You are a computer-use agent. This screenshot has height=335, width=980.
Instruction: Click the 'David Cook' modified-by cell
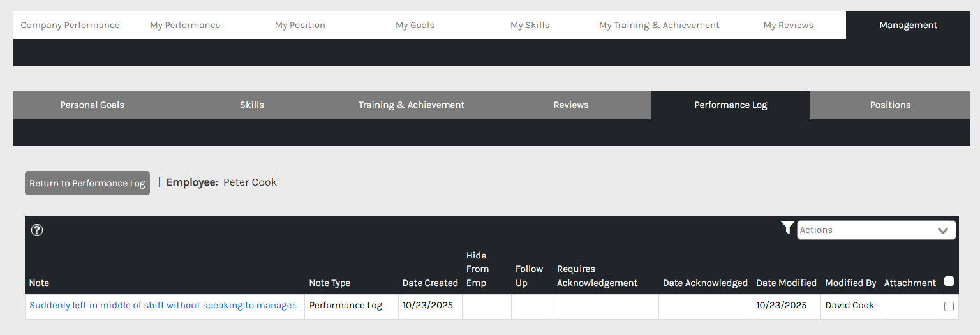tap(850, 305)
